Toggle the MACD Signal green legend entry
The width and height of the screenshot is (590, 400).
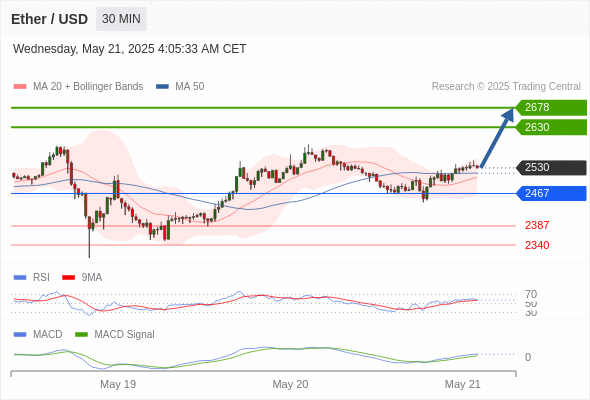pos(115,335)
